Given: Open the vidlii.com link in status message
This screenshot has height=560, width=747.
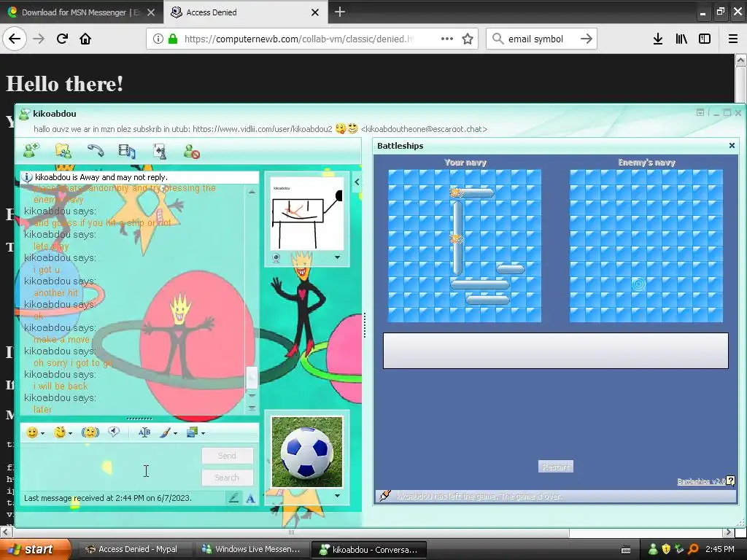Looking at the screenshot, I should (x=263, y=129).
